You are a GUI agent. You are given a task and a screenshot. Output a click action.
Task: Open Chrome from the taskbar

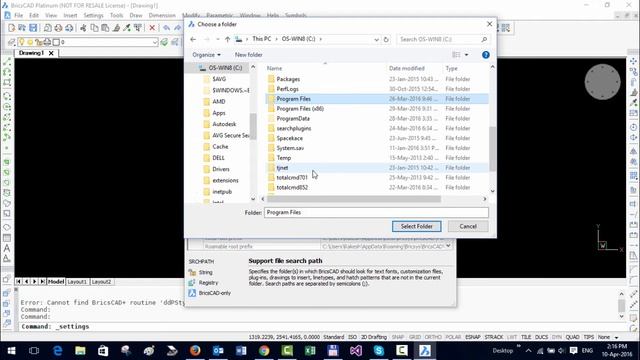click(264, 351)
